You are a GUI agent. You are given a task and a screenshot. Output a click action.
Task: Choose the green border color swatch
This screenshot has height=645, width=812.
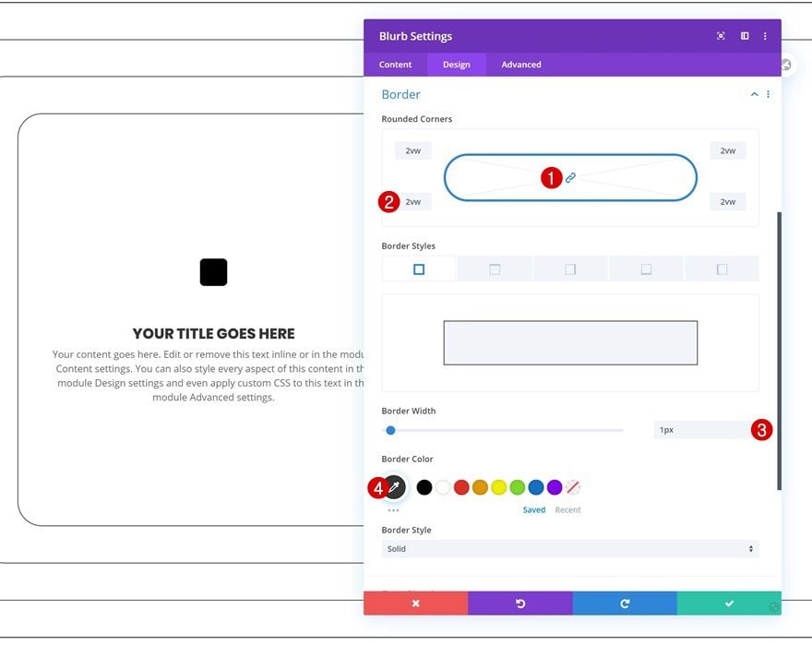tap(518, 487)
